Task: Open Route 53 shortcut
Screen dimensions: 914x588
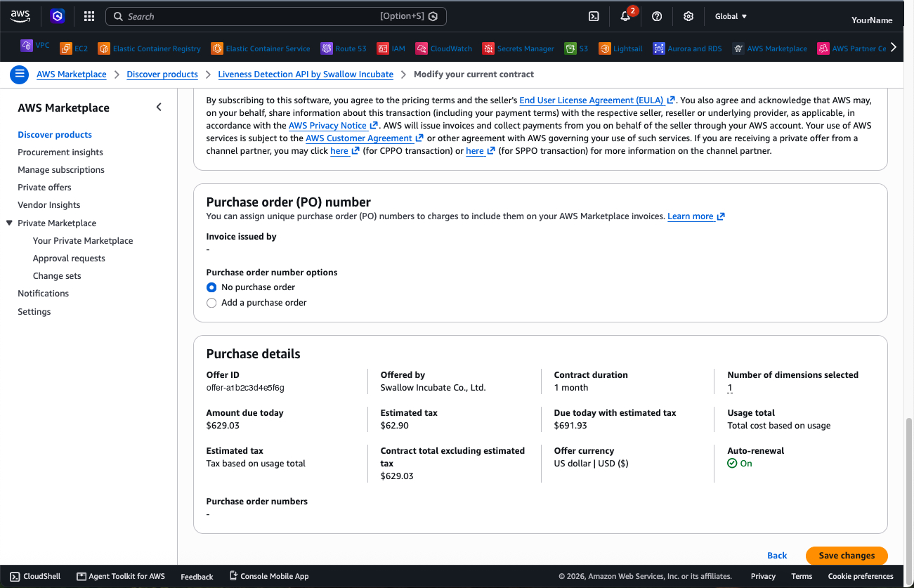Action: (344, 48)
